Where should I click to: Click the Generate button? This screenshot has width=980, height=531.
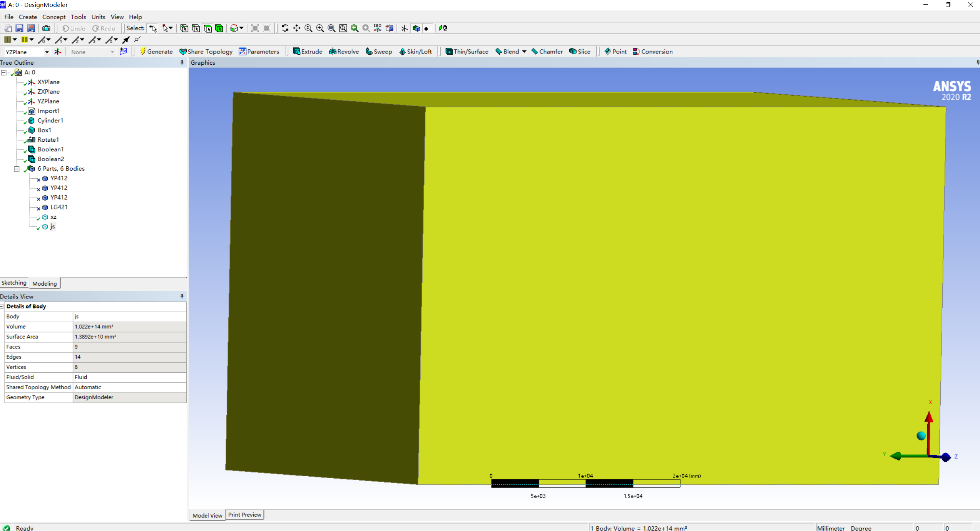point(156,52)
